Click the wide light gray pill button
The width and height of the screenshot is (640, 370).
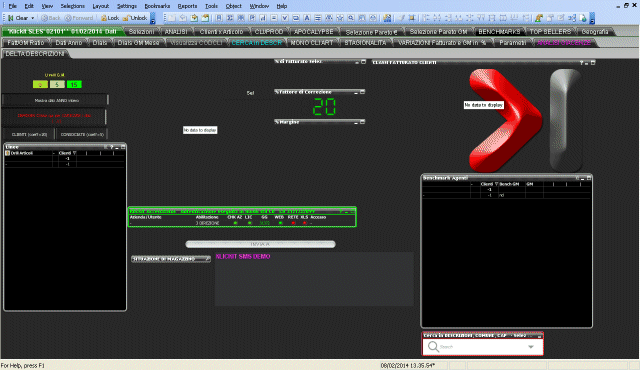coord(260,244)
